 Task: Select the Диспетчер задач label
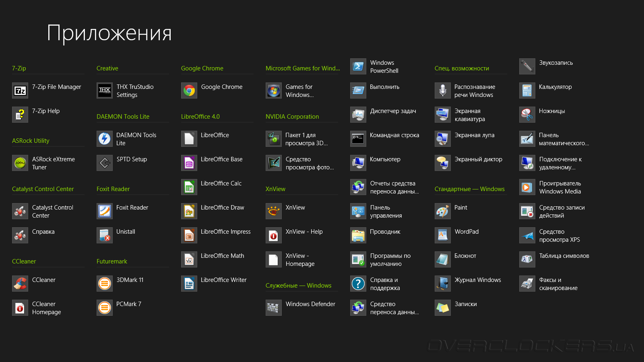pyautogui.click(x=393, y=111)
